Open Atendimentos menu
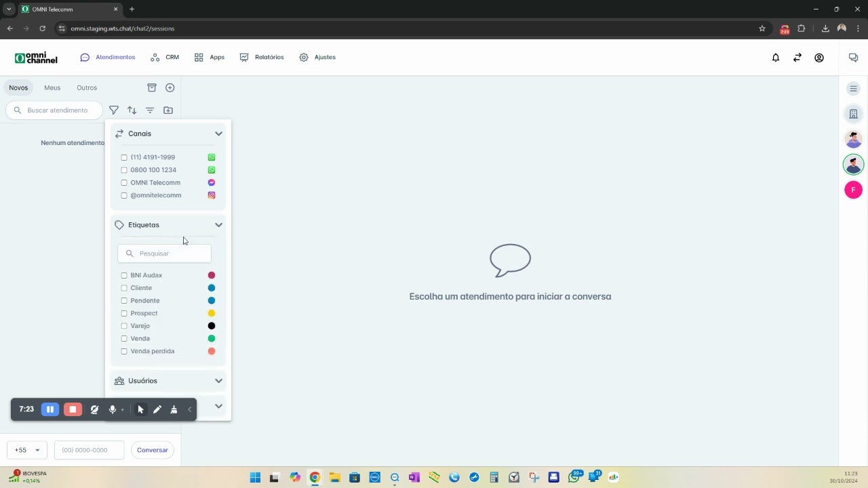This screenshot has width=868, height=488. [108, 58]
